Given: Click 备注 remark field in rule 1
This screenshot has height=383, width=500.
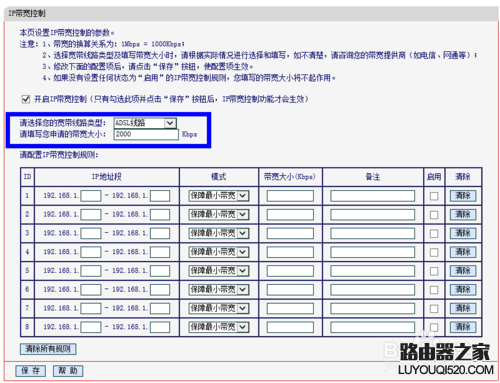Looking at the screenshot, I should [x=373, y=196].
